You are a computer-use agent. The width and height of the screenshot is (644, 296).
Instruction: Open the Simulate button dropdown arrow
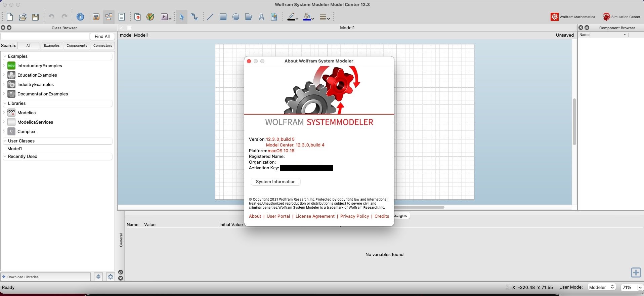click(170, 18)
